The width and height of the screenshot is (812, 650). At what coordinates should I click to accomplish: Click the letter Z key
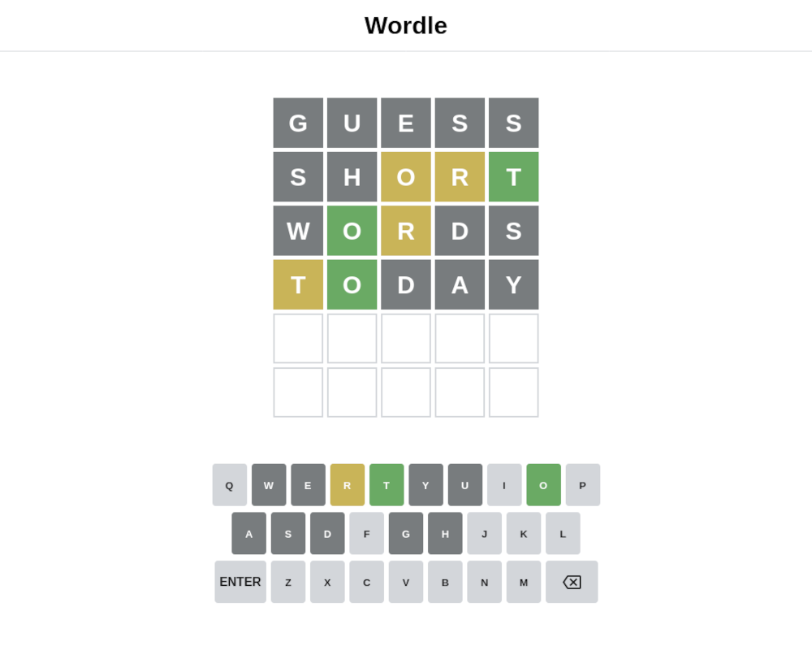tap(288, 582)
